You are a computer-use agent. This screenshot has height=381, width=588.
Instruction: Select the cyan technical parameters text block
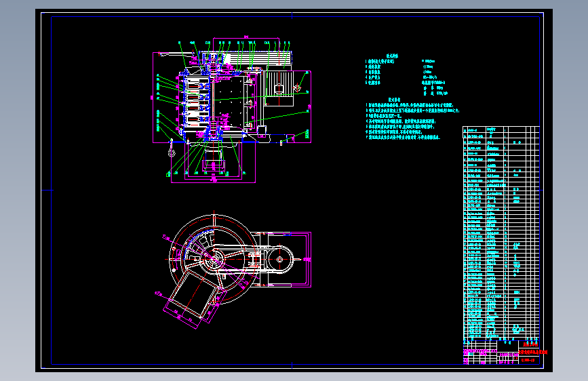(406, 75)
